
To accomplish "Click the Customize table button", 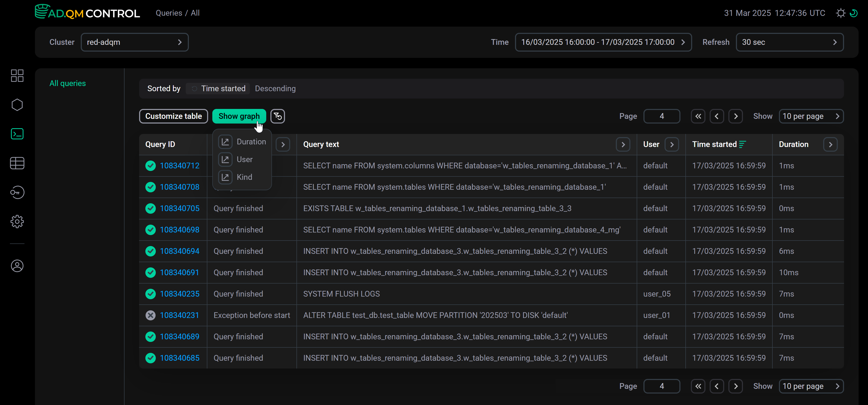I will (173, 116).
